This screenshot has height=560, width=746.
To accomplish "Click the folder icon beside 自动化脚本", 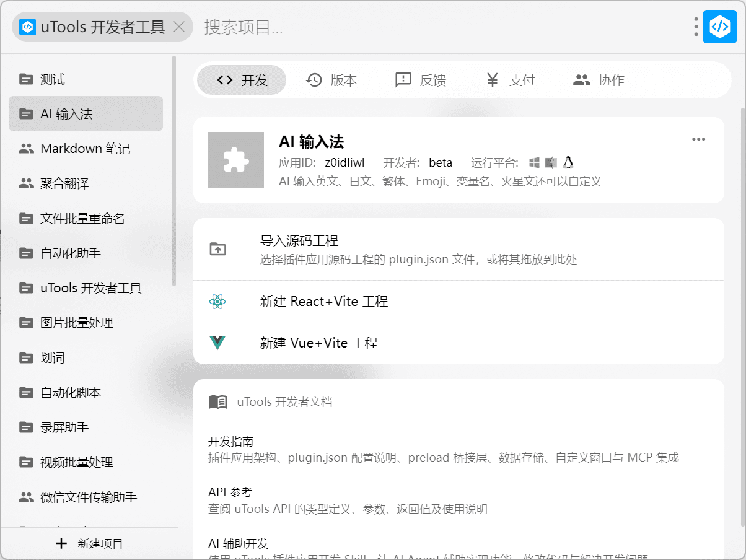I will tap(26, 393).
